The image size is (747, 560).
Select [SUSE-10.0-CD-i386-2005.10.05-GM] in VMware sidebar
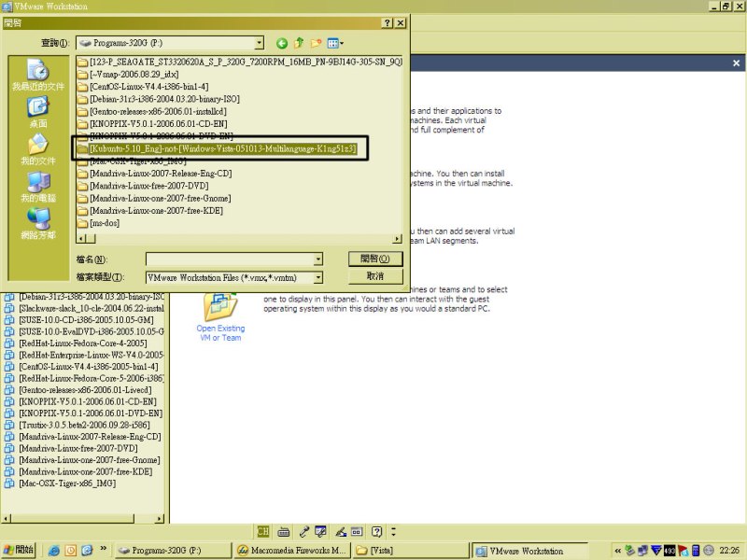pyautogui.click(x=86, y=320)
